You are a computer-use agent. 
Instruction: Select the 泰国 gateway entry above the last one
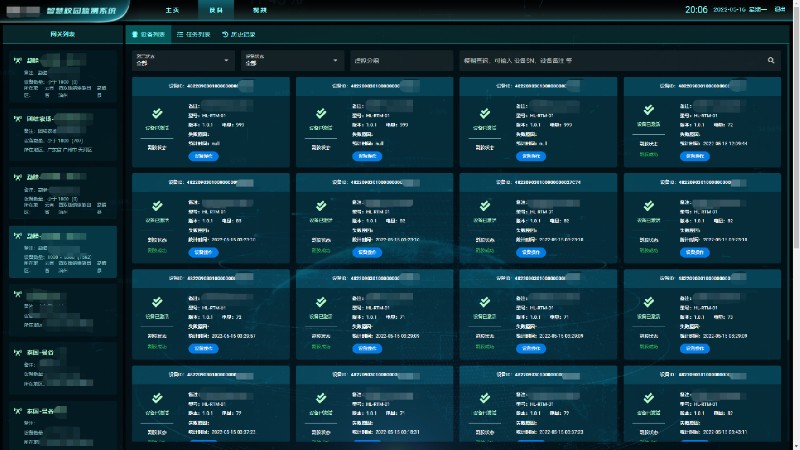coord(63,368)
